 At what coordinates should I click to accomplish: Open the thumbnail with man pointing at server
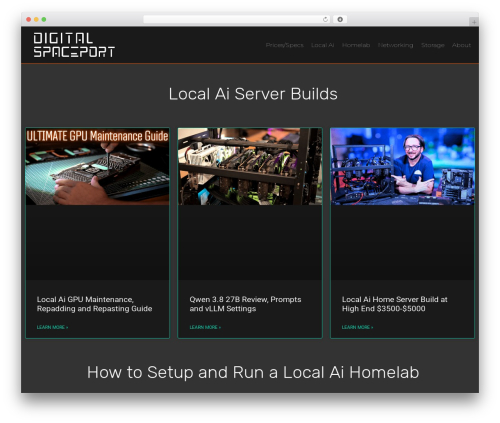pyautogui.click(x=402, y=166)
